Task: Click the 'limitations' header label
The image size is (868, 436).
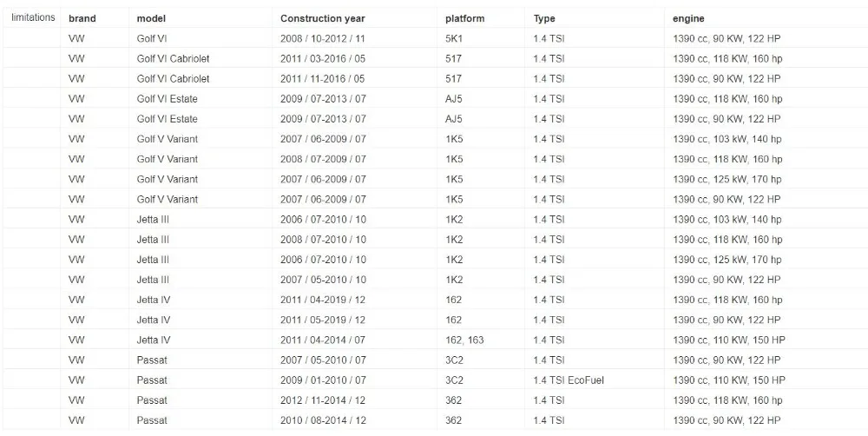Action: (33, 17)
